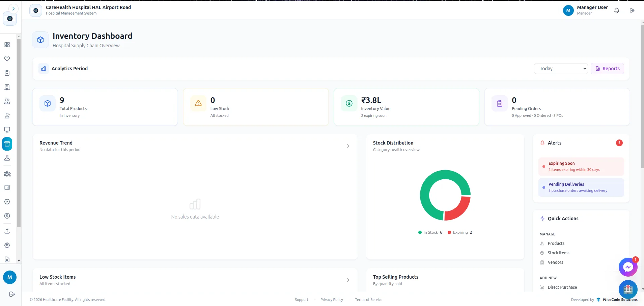Expand the Revenue Trend panel arrow

tap(348, 146)
